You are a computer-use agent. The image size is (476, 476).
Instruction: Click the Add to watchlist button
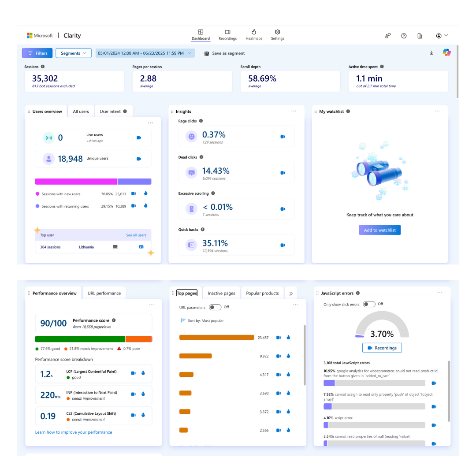tap(379, 230)
